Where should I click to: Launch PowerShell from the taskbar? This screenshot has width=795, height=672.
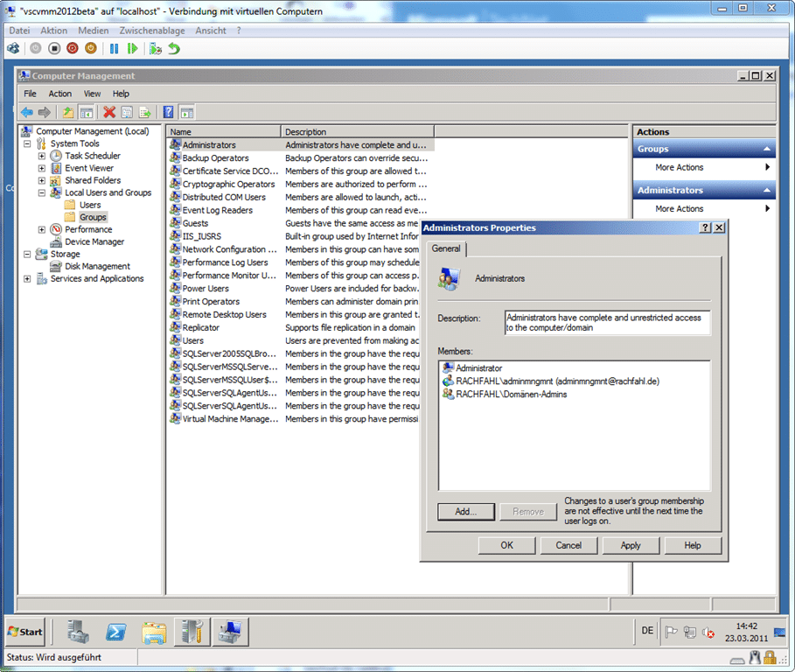(115, 632)
